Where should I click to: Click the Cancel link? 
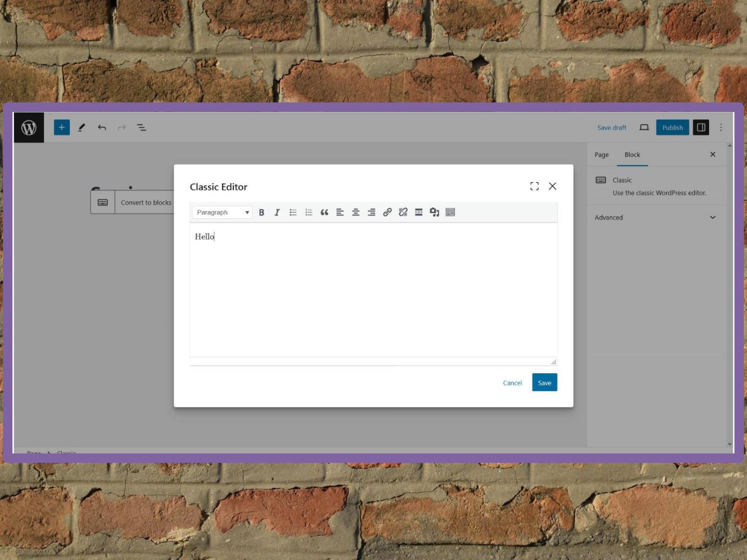click(x=512, y=383)
